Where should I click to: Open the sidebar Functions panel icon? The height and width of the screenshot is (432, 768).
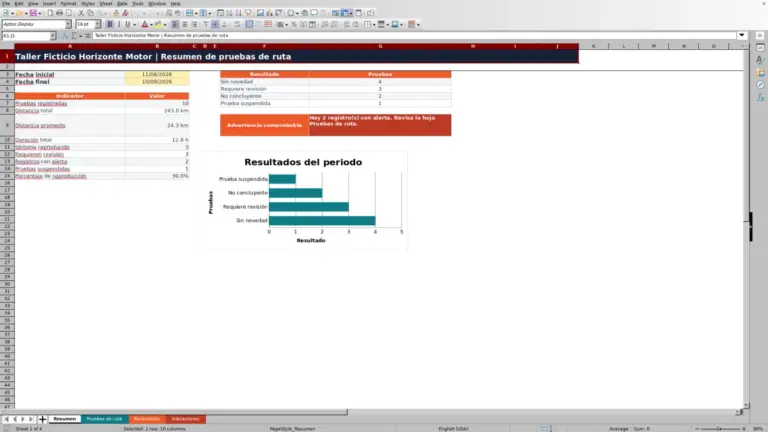pos(760,97)
